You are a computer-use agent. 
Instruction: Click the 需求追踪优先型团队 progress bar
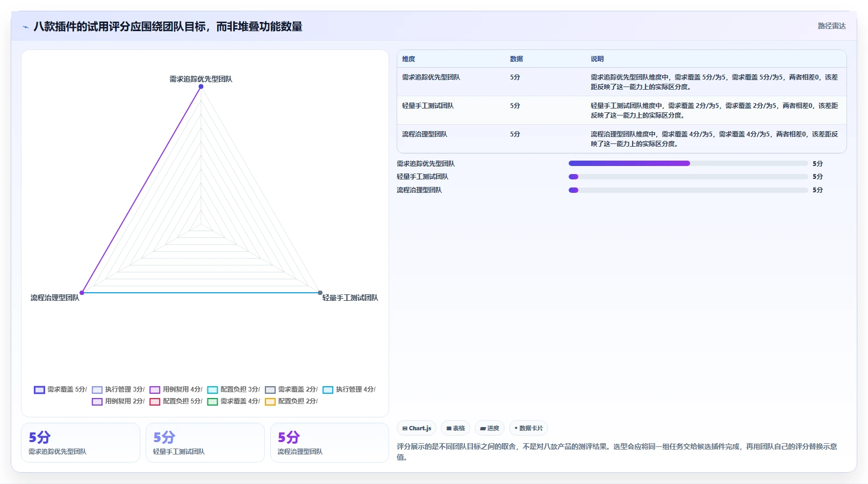tap(688, 163)
